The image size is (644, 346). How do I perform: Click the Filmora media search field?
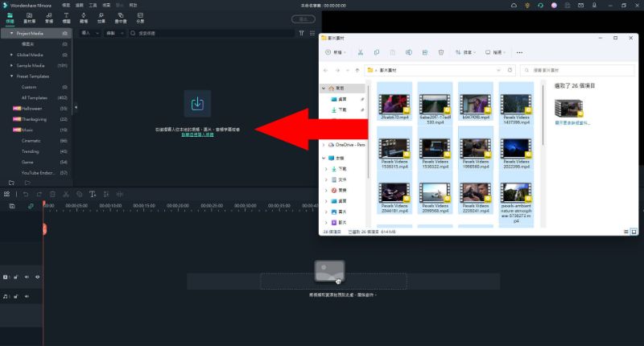[212, 33]
